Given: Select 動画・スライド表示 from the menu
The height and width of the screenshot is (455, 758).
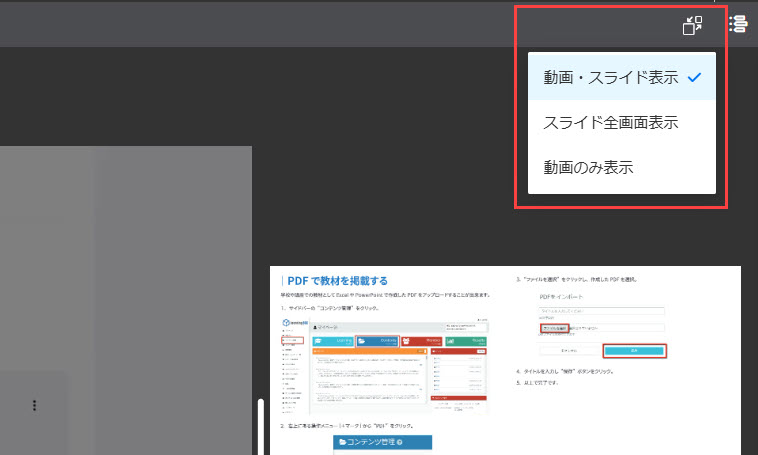Looking at the screenshot, I should point(610,77).
